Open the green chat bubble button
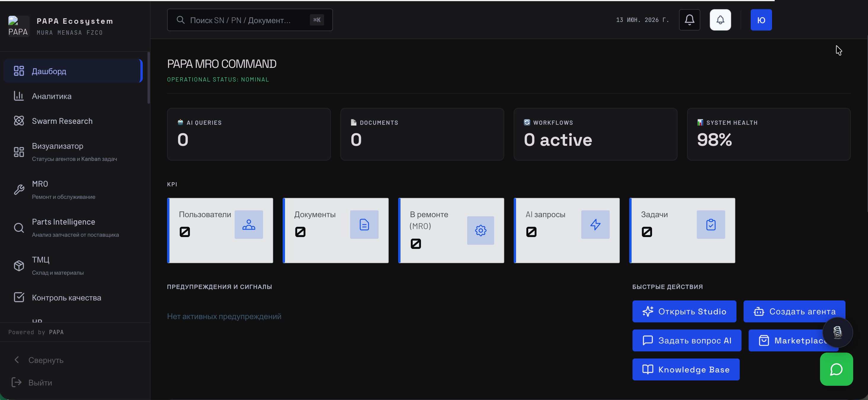Screen dimensions: 868x400 click(x=836, y=369)
